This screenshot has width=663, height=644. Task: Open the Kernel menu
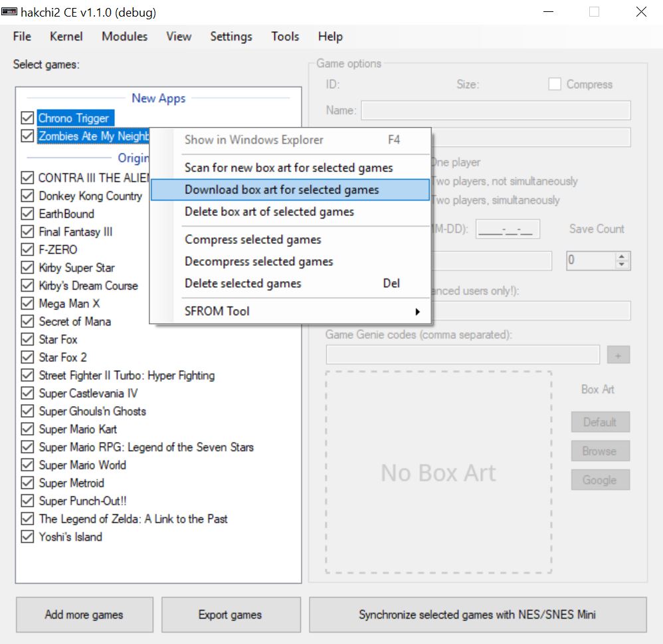click(x=66, y=37)
